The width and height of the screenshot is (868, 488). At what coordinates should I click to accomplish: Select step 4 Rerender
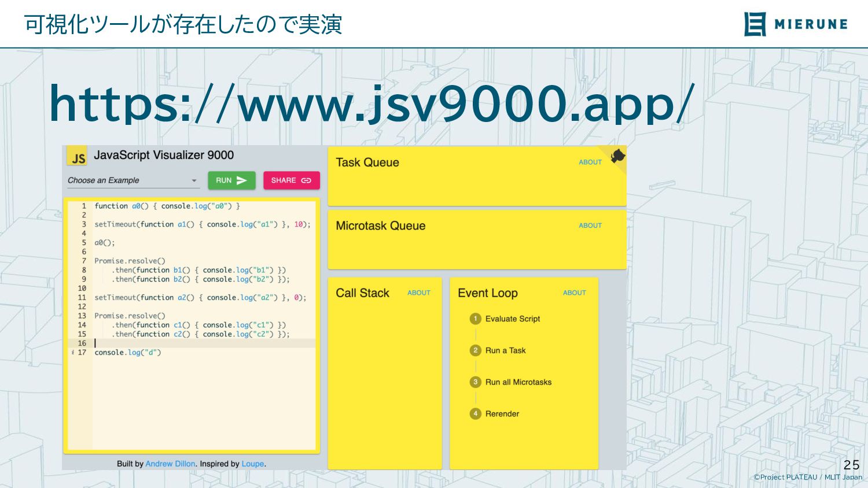pyautogui.click(x=495, y=414)
